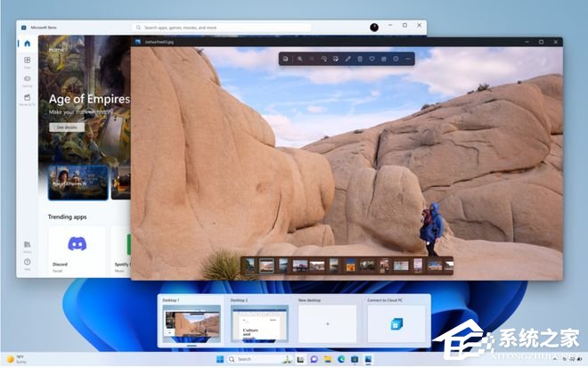The height and width of the screenshot is (368, 588).
Task: Favorite the photo with the heart icon
Action: [372, 59]
